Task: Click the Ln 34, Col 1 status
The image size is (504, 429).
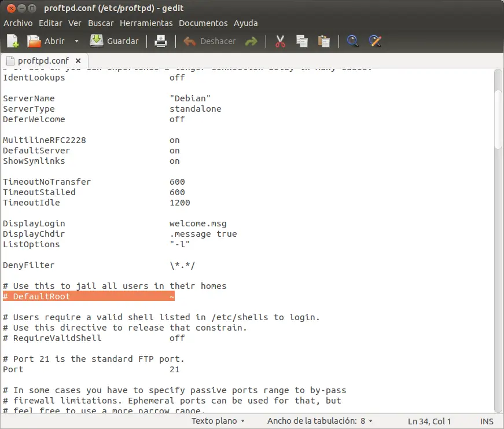Action: click(x=429, y=421)
